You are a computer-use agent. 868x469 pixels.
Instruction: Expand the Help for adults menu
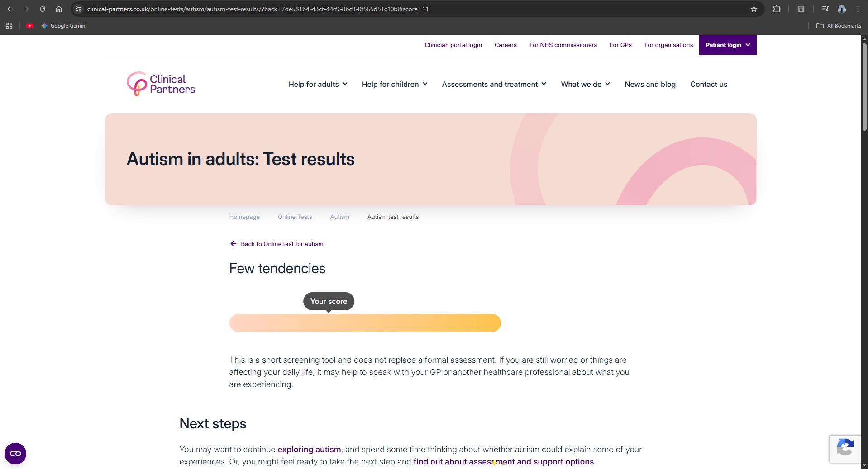click(x=318, y=85)
